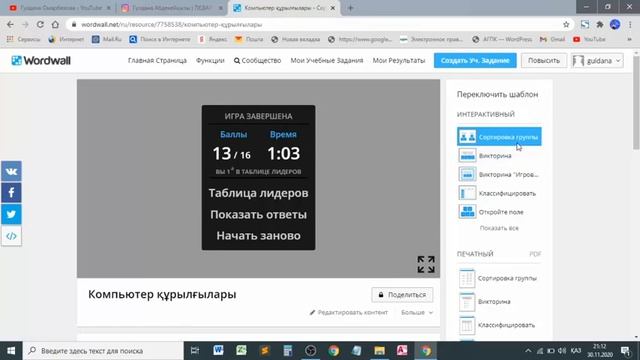This screenshot has height=360, width=640.
Task: Open Windows Start menu
Action: (x=11, y=351)
